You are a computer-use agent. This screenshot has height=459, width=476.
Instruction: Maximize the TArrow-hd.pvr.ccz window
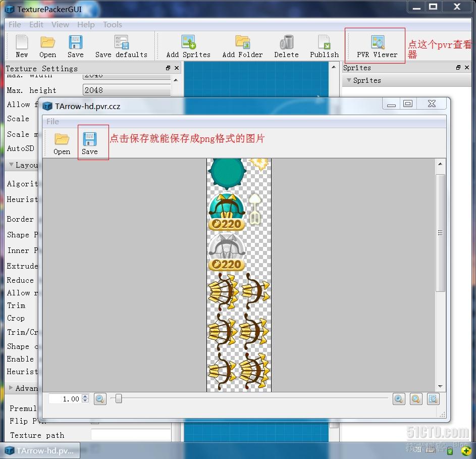pos(408,104)
